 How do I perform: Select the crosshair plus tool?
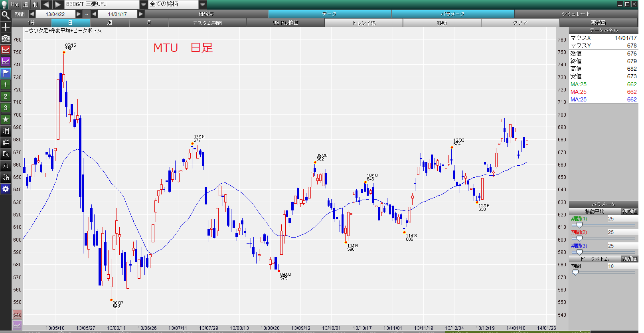tap(6, 27)
